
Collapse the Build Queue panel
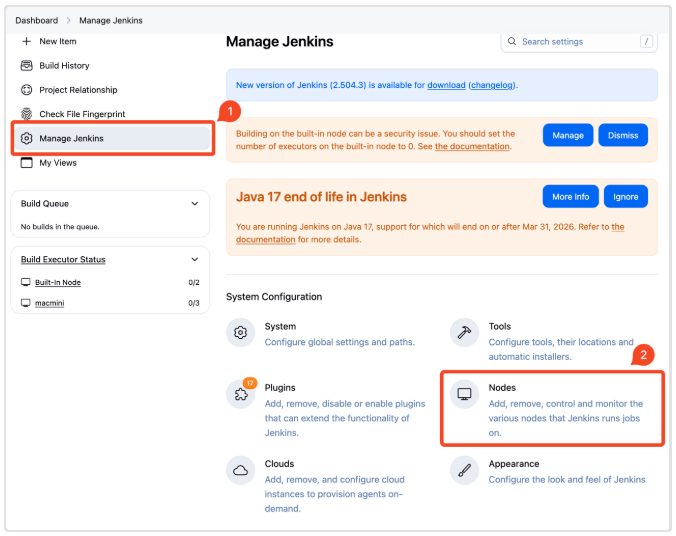point(195,204)
